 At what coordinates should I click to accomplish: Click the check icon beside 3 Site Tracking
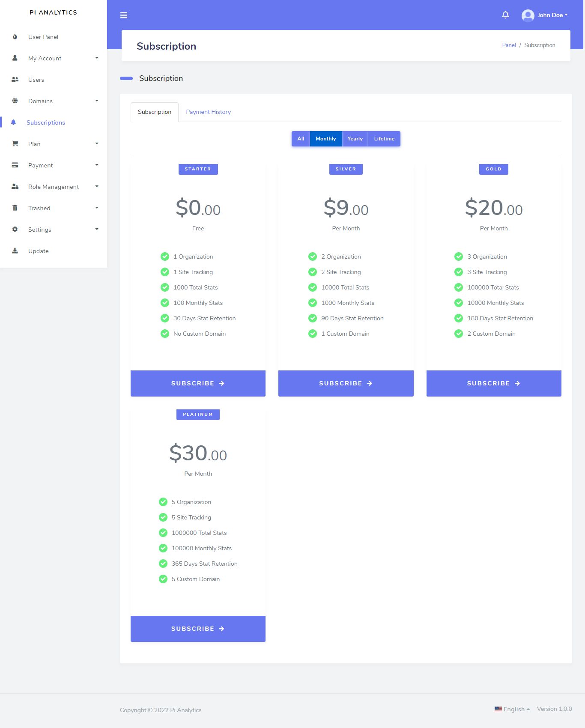click(459, 272)
